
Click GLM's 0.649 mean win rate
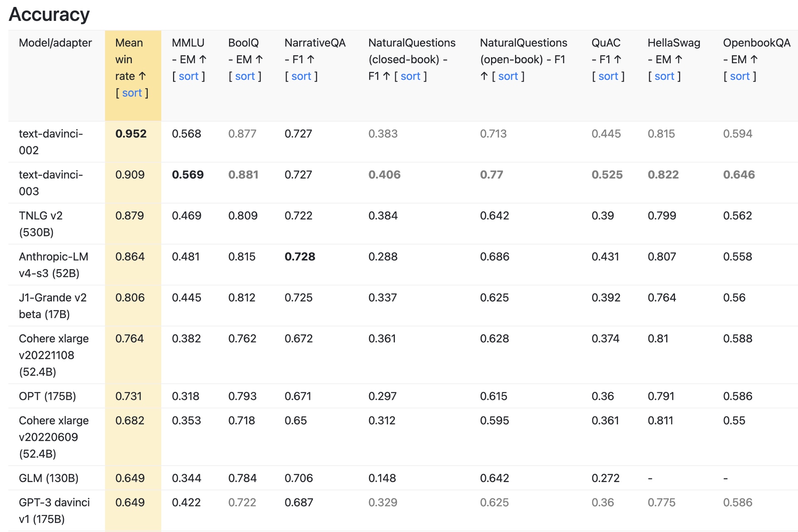[130, 478]
